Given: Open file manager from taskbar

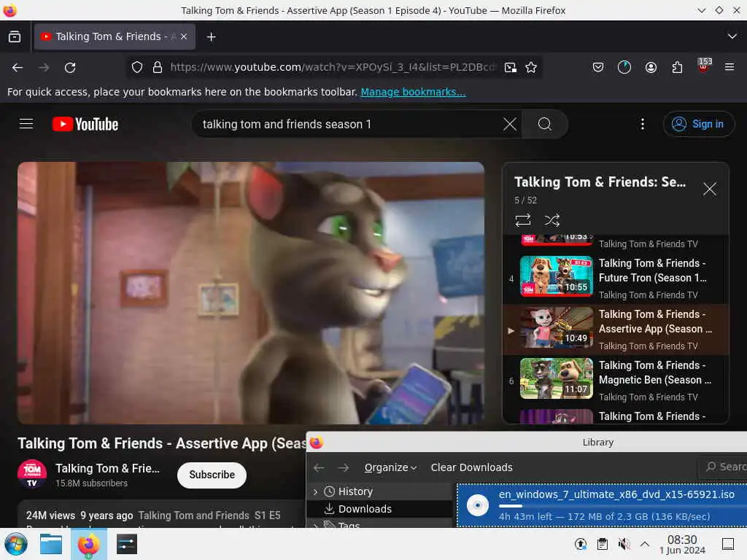Looking at the screenshot, I should coord(51,544).
